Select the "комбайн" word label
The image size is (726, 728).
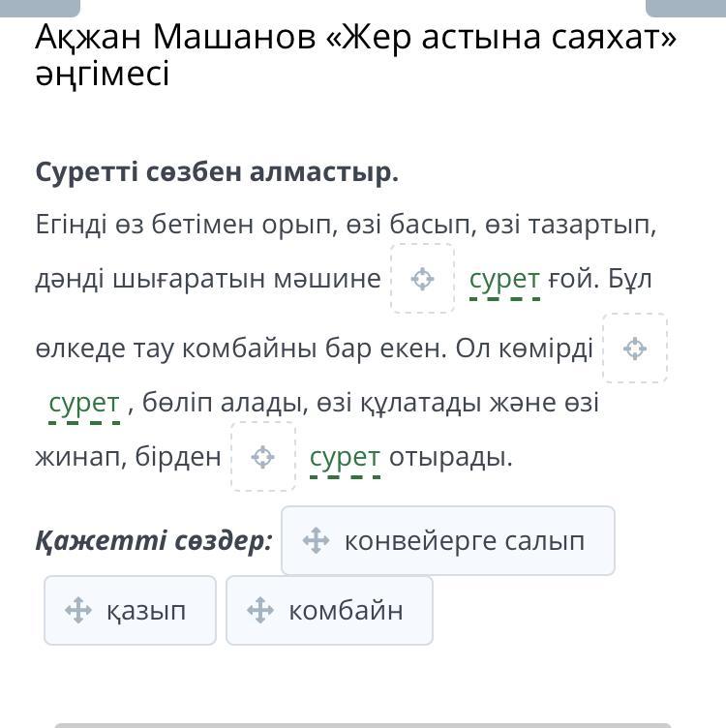tap(346, 610)
